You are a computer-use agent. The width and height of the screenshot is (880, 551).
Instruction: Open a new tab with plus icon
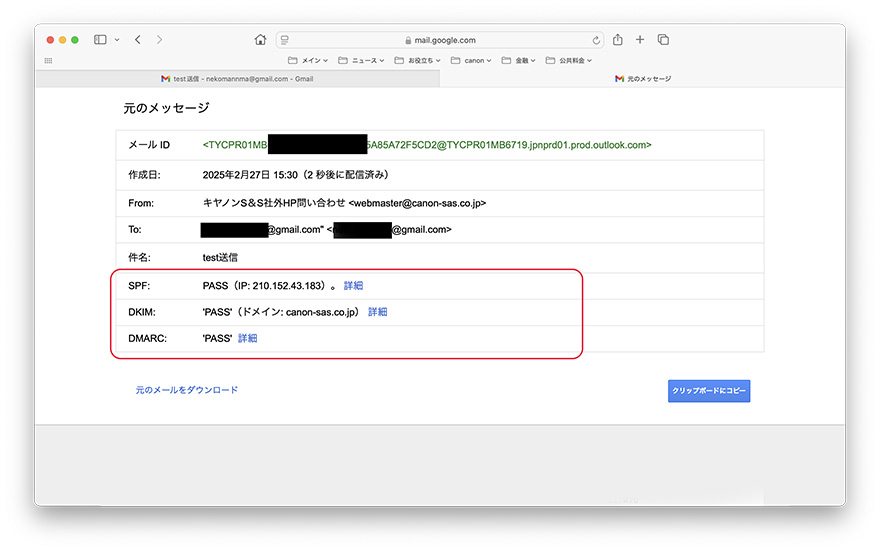click(x=640, y=40)
